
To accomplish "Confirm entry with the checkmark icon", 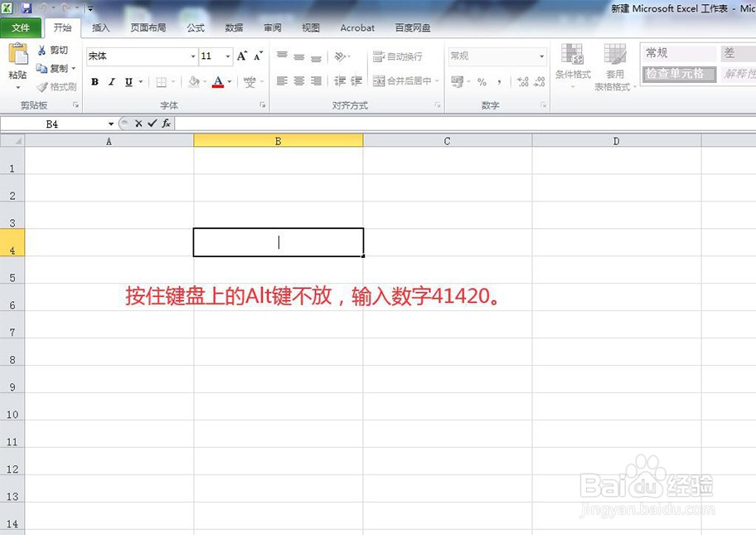I will coord(152,123).
